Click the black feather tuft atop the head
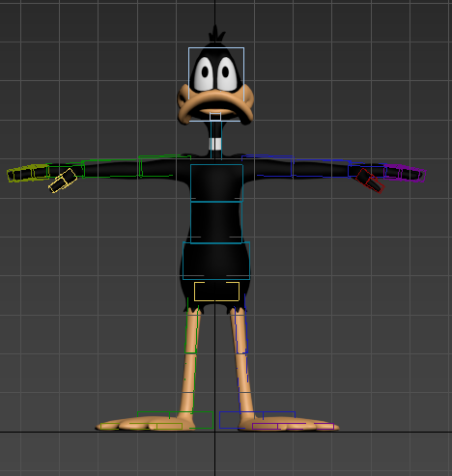The image size is (452, 476). coord(216,35)
